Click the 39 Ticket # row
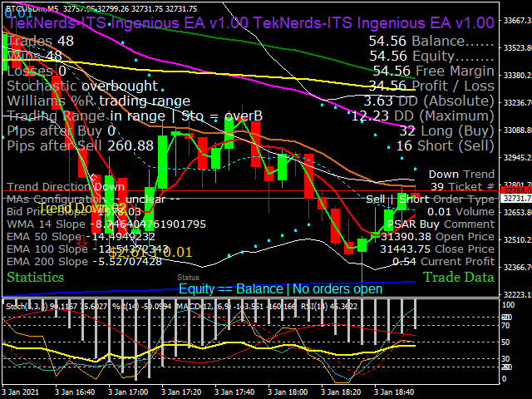 (462, 186)
